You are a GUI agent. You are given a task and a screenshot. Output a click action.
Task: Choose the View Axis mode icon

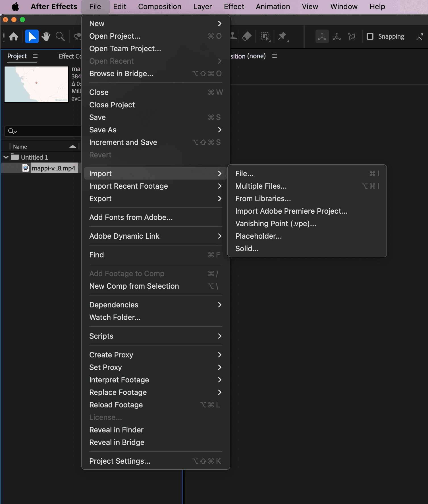click(352, 36)
